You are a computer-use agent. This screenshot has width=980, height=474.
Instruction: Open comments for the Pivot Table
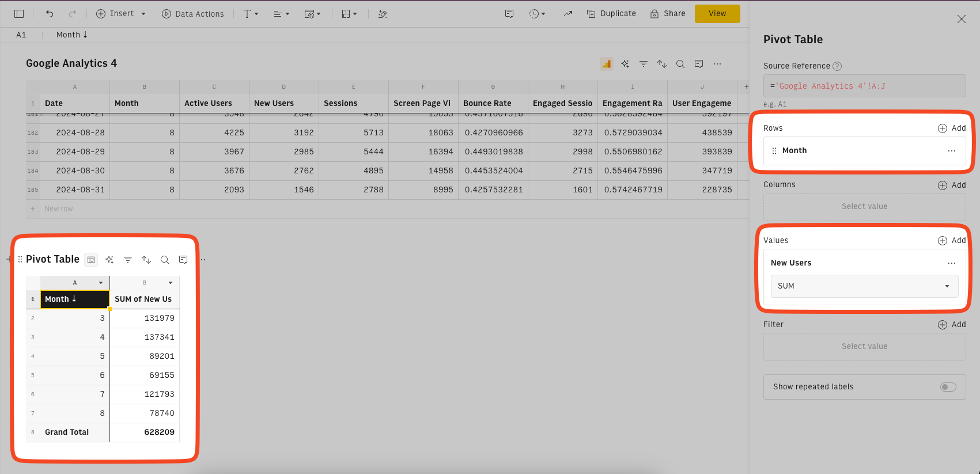183,260
